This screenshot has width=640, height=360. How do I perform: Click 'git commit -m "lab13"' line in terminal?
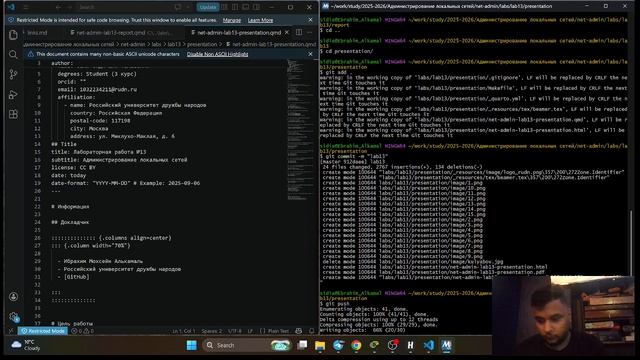tap(354, 156)
